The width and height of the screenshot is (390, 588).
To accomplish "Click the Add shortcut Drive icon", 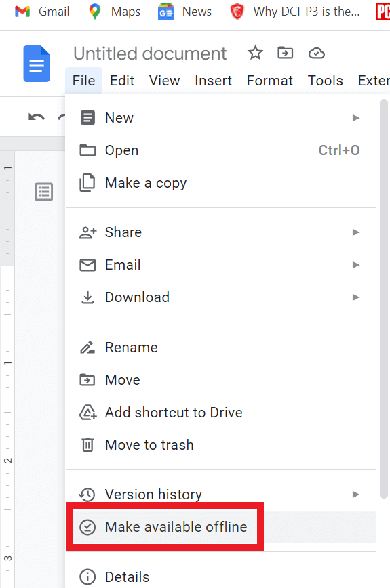I will pyautogui.click(x=87, y=413).
